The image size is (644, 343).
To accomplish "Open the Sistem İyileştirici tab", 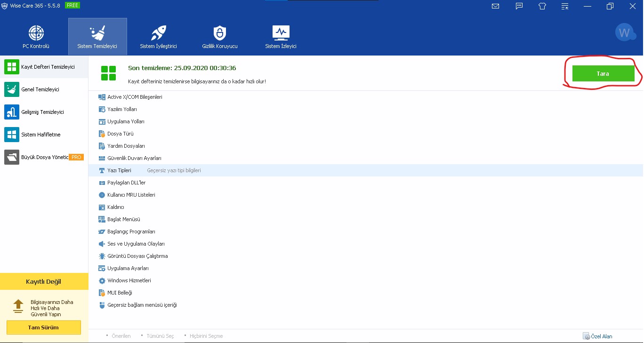I will (x=158, y=37).
